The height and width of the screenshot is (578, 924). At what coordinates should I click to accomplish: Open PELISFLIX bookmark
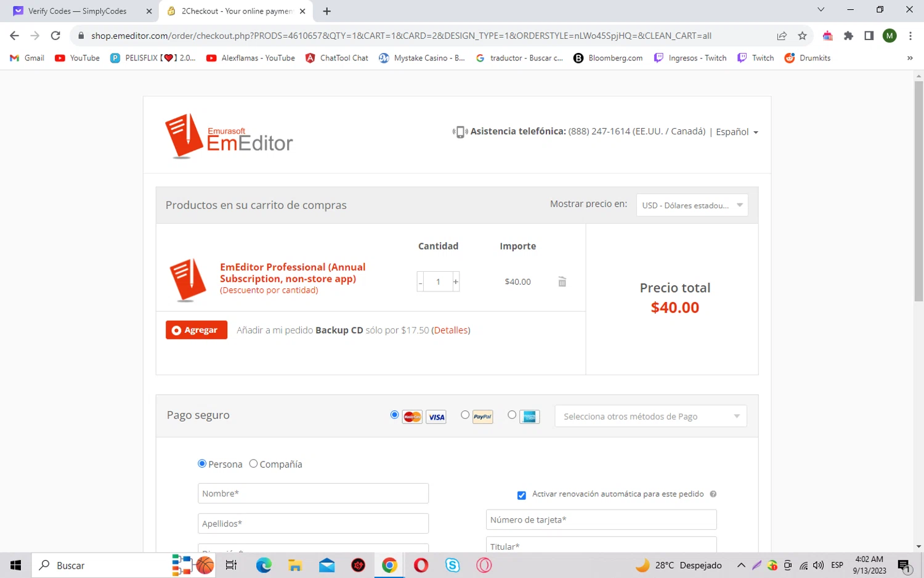point(153,58)
